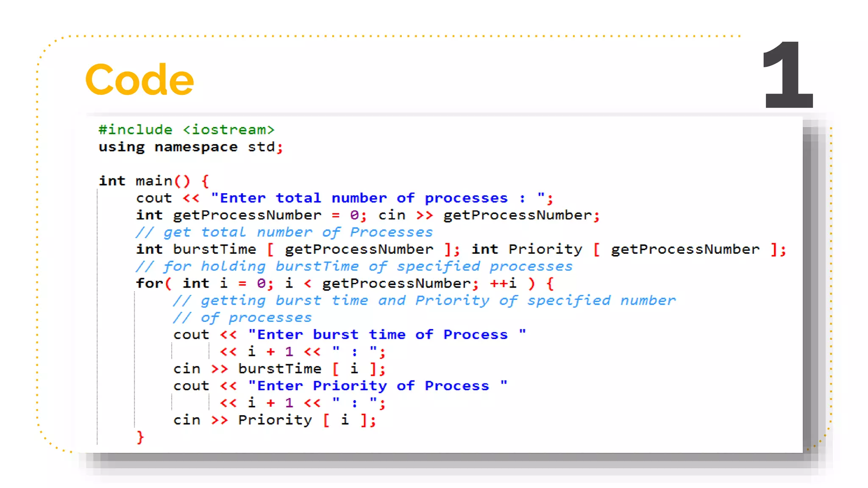Click the 'using namespace std;' line
Image resolution: width=868 pixels, height=488 pixels.
pos(190,147)
